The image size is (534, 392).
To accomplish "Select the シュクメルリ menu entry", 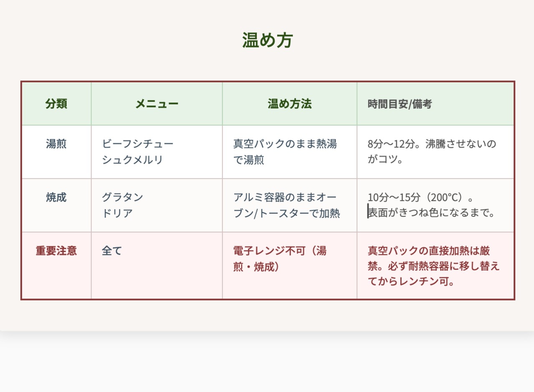I will pyautogui.click(x=132, y=160).
